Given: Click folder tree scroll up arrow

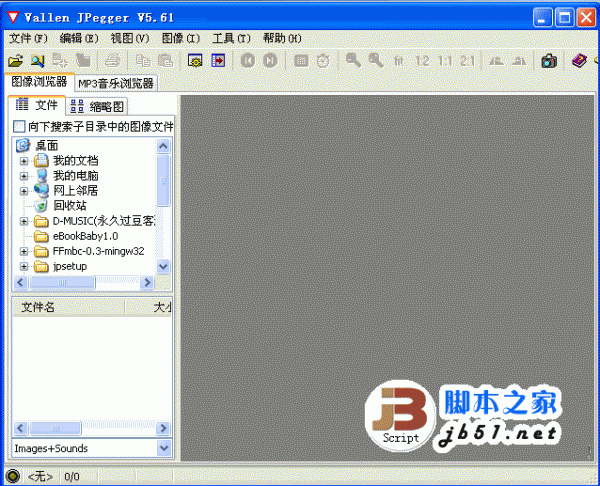Looking at the screenshot, I should [x=163, y=146].
